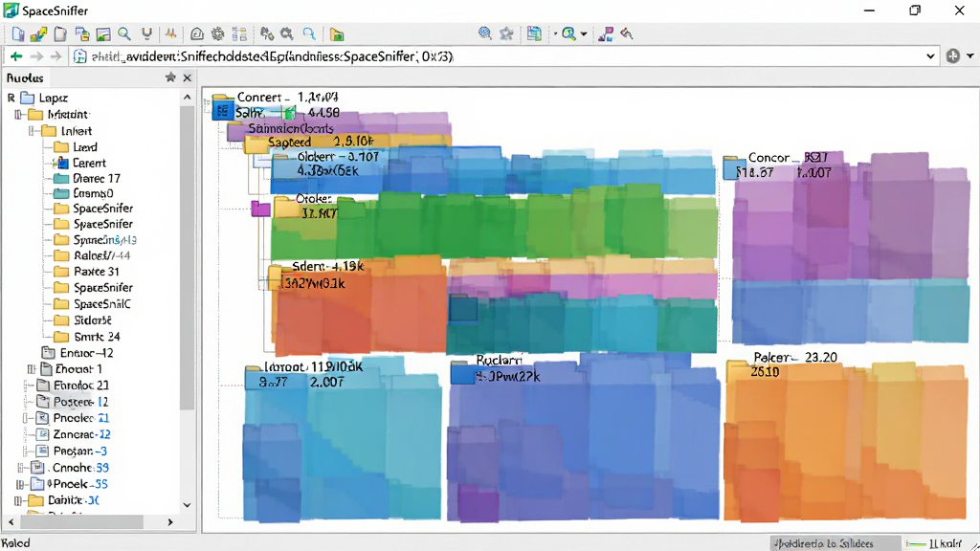Toggle the Lnhert folder expander
The height and width of the screenshot is (551, 980).
(x=32, y=130)
